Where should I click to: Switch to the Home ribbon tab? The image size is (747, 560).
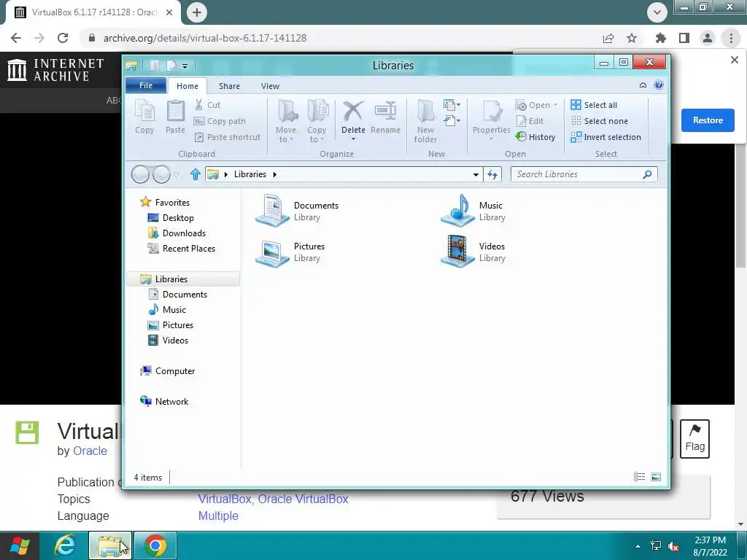[187, 86]
